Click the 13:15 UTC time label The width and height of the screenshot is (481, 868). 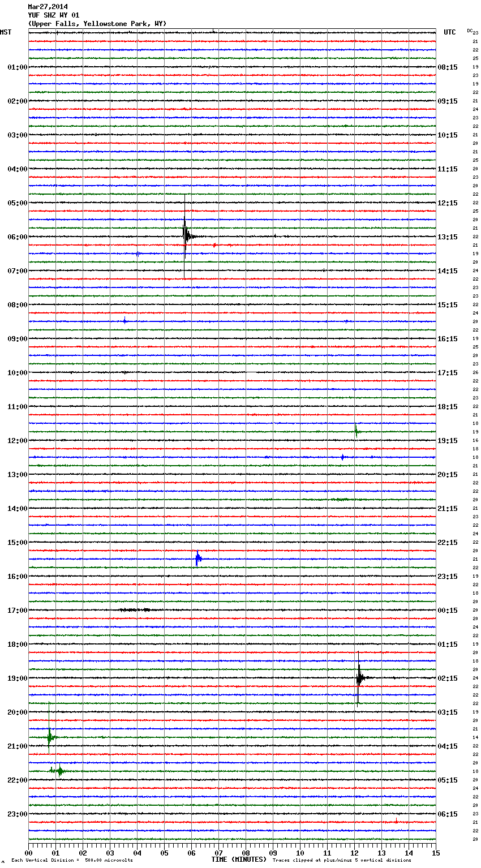point(448,237)
